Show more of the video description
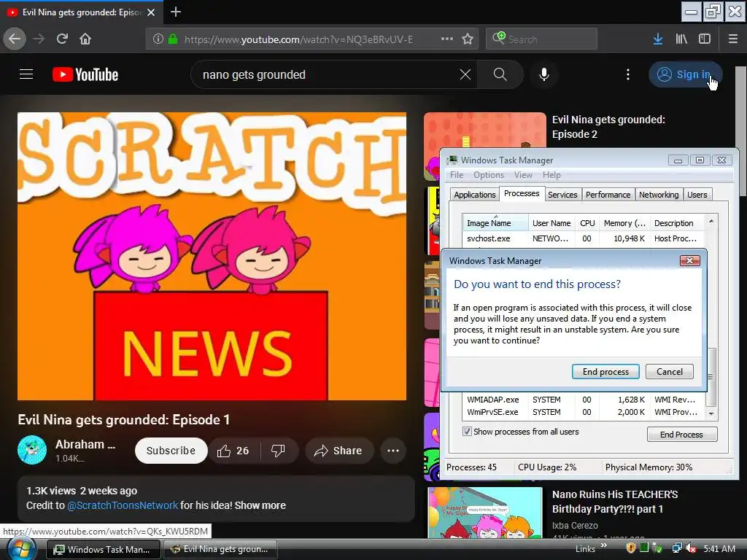The height and width of the screenshot is (560, 747). pos(260,505)
